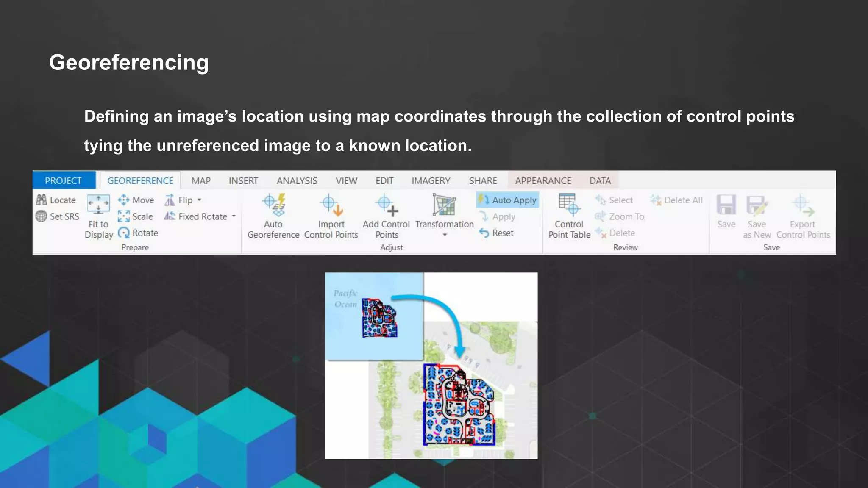868x488 pixels.
Task: Open the PROJECT tab
Action: point(64,180)
